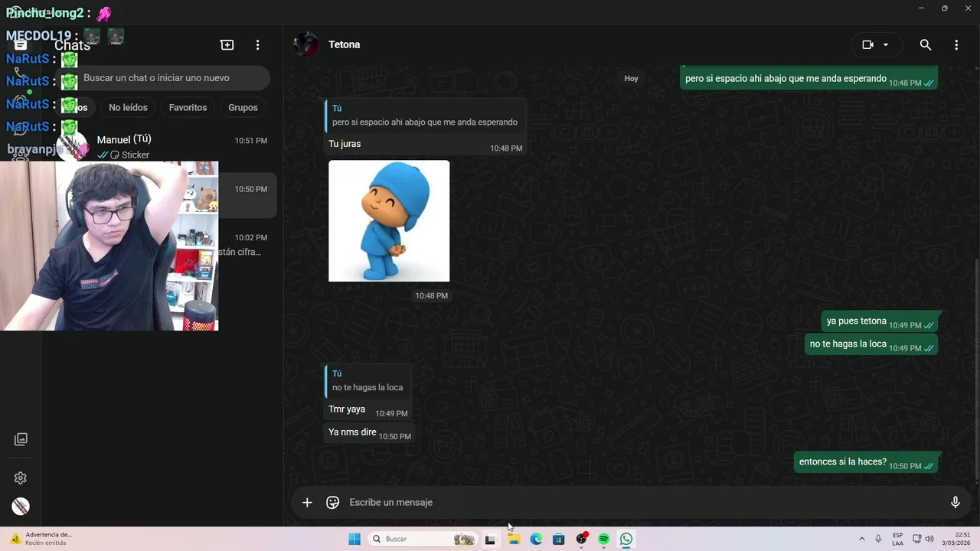Select message 'Tmr yaya'

347,409
